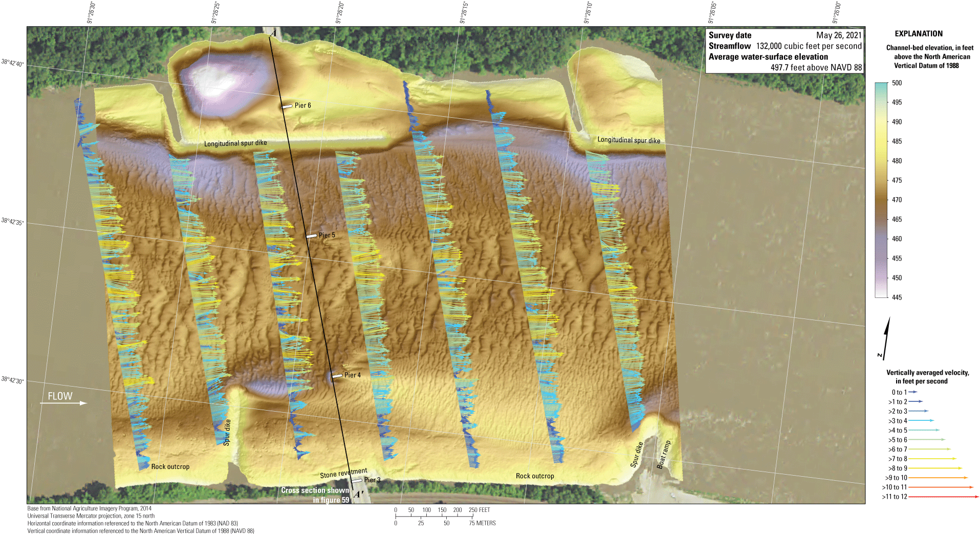
Task: Click the latitude label 38°42'30"
Action: (x=12, y=380)
